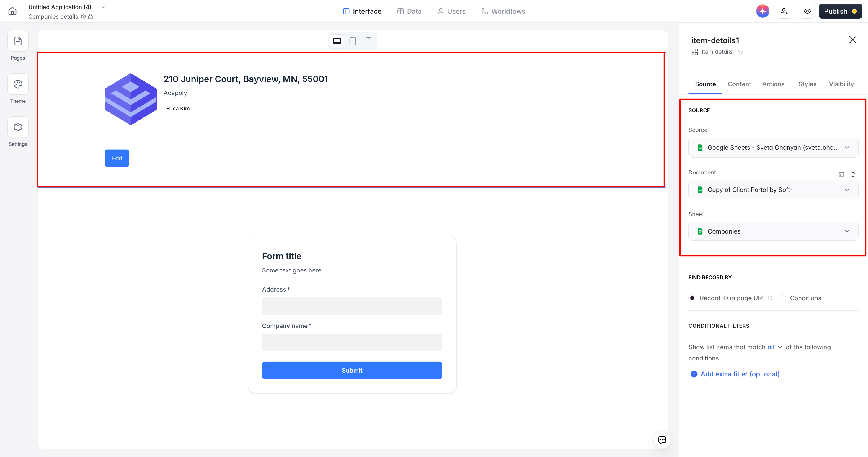
Task: Open the Pages panel icon
Action: 18,41
